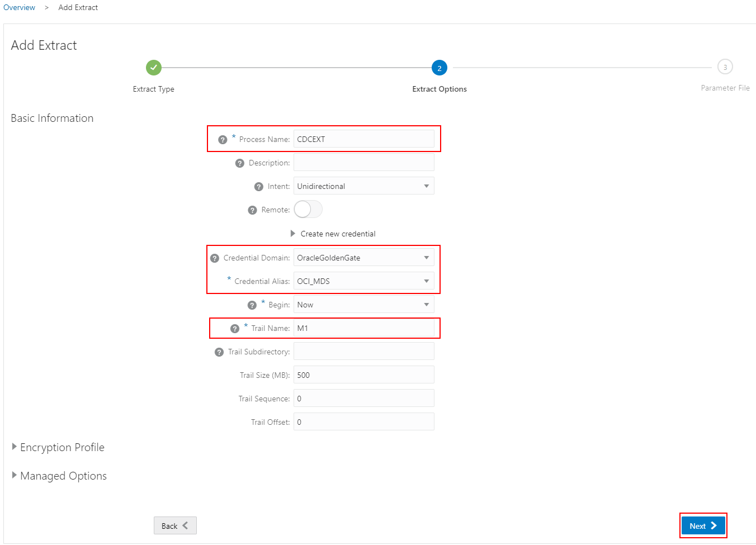Expand the Create new credential section
This screenshot has width=756, height=545.
click(x=333, y=234)
